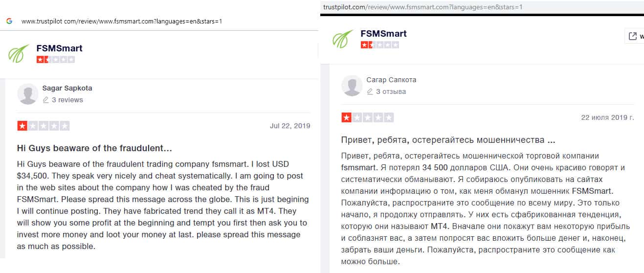The width and height of the screenshot is (644, 273).
Task: Open the "Привет, ребята, остерегайтесь мошенничества" review title
Action: point(448,140)
